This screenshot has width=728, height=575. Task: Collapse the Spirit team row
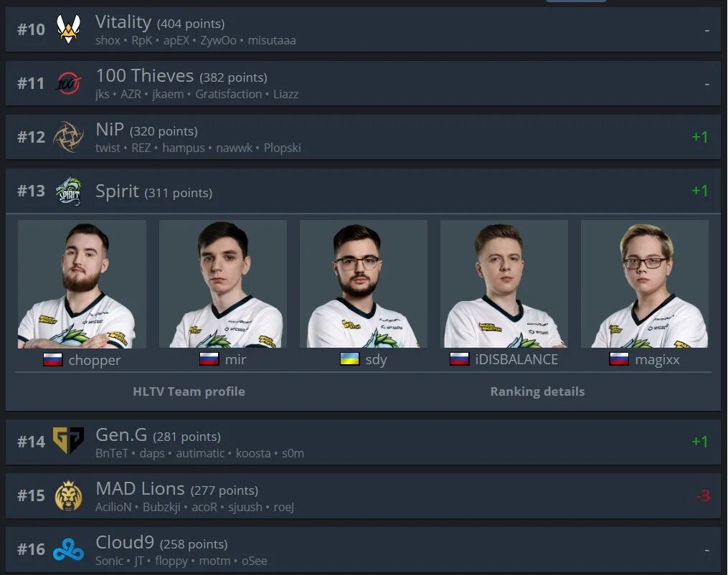(363, 191)
